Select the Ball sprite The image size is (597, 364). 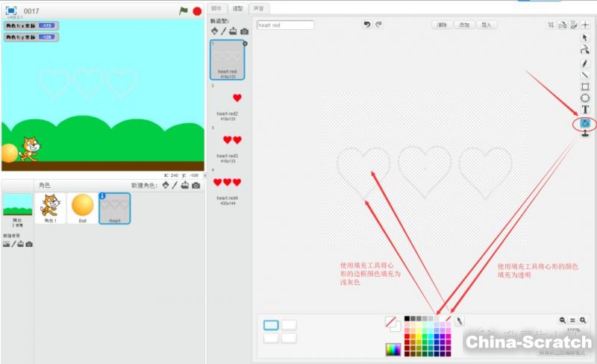point(82,207)
